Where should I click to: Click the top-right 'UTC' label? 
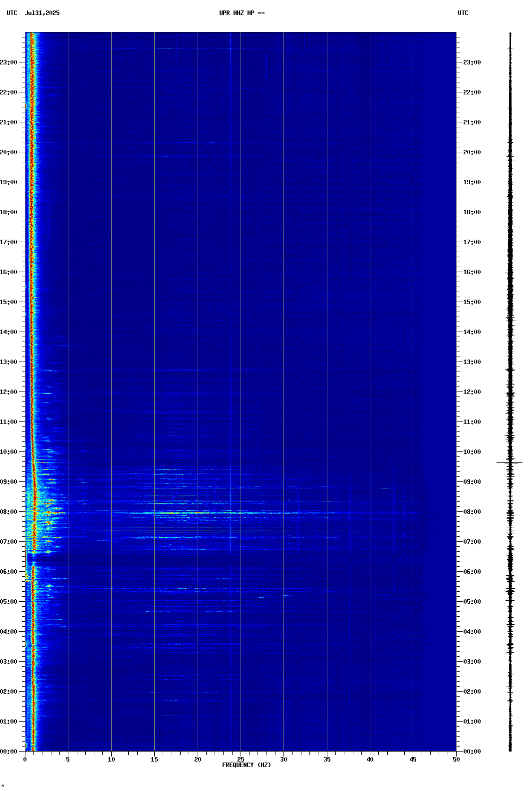[463, 13]
